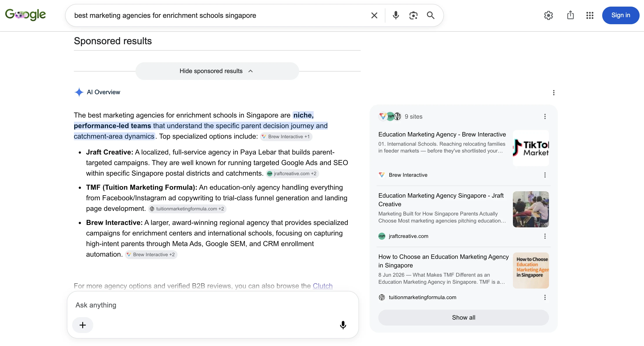Open more options for the tuitionmarketingformula.com source
Image resolution: width=644 pixels, height=346 pixels.
pos(545,297)
